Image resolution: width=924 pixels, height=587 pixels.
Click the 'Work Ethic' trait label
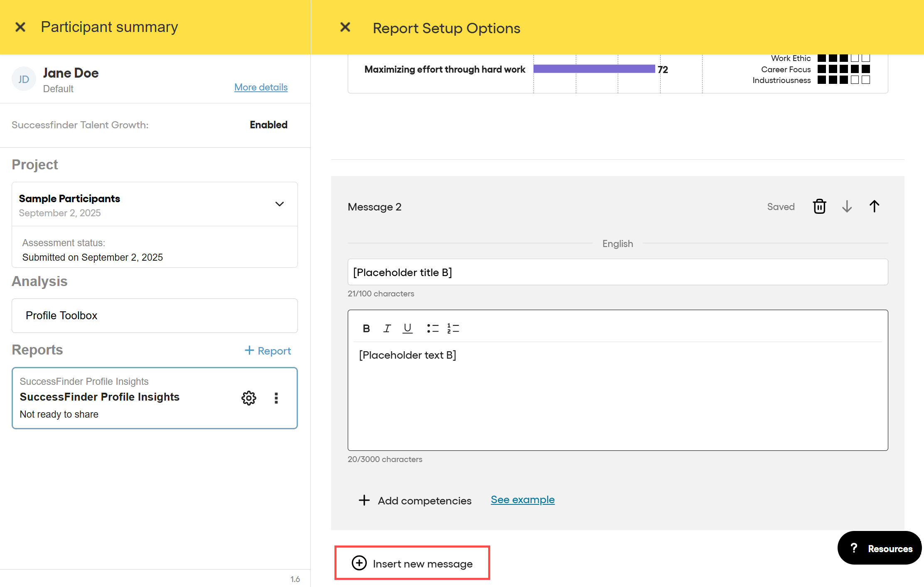pyautogui.click(x=791, y=58)
